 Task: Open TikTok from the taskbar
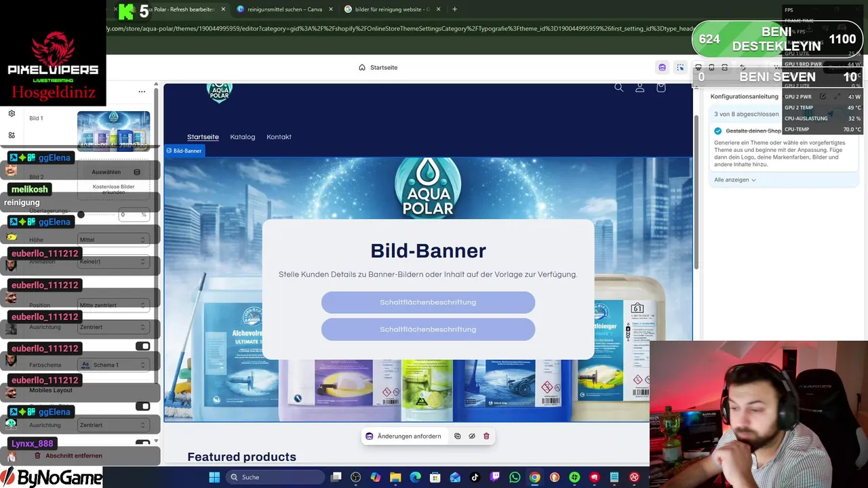pos(475,477)
